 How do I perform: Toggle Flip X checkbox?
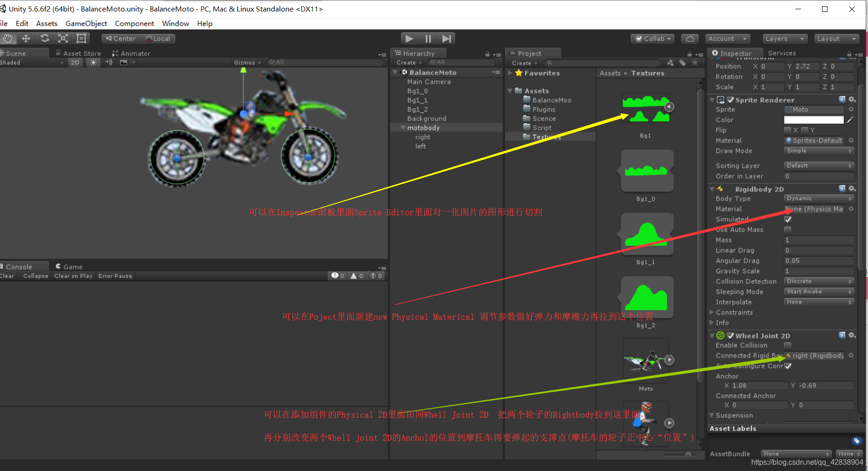click(x=788, y=130)
